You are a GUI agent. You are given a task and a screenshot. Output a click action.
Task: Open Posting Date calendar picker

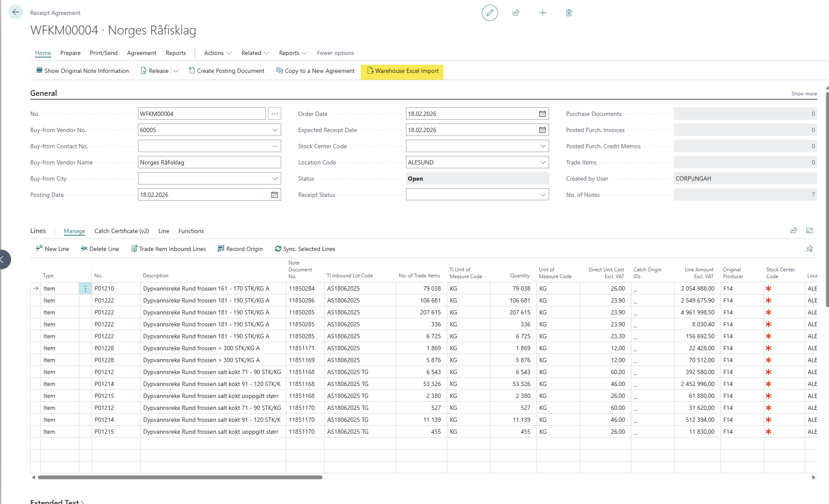click(x=274, y=195)
